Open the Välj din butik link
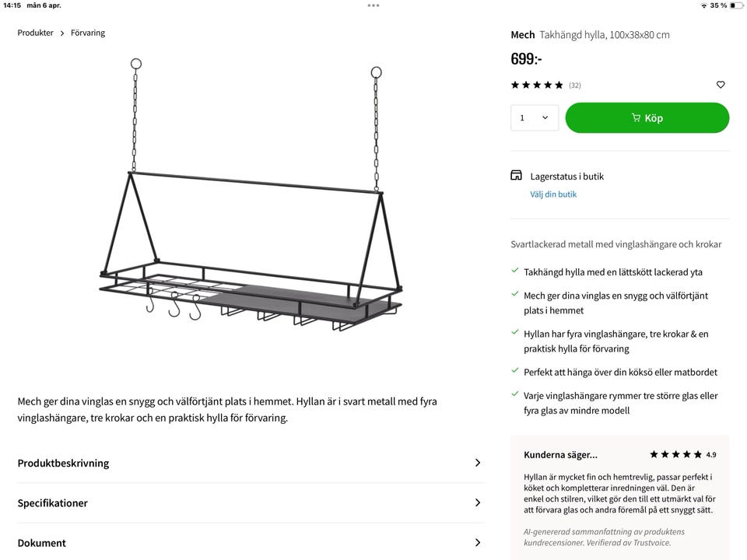Viewport: 747px width, 560px height. point(553,194)
